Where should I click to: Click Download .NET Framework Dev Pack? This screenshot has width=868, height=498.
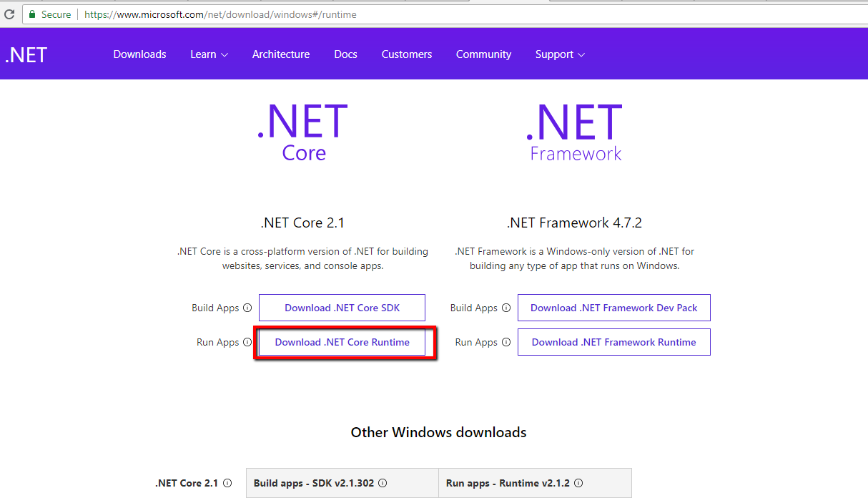point(613,307)
